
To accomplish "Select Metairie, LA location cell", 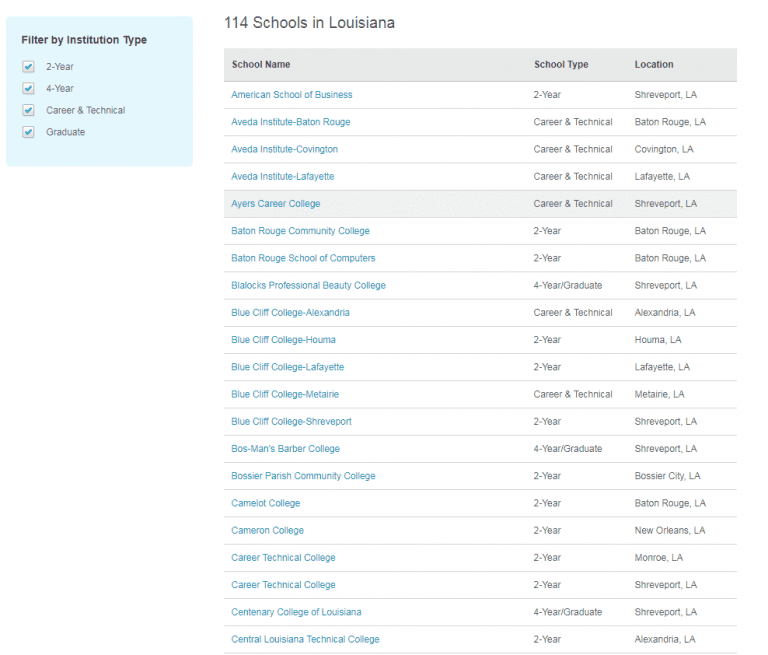I will 659,394.
